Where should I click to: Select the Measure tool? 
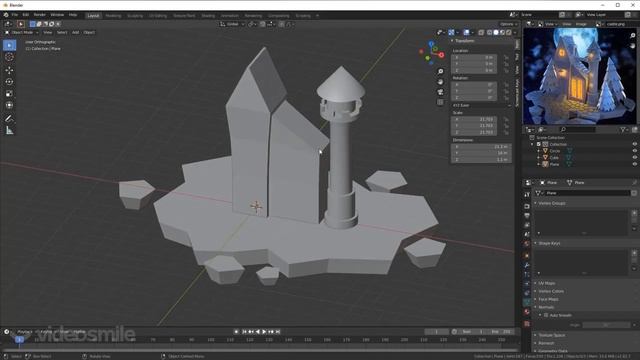9,131
